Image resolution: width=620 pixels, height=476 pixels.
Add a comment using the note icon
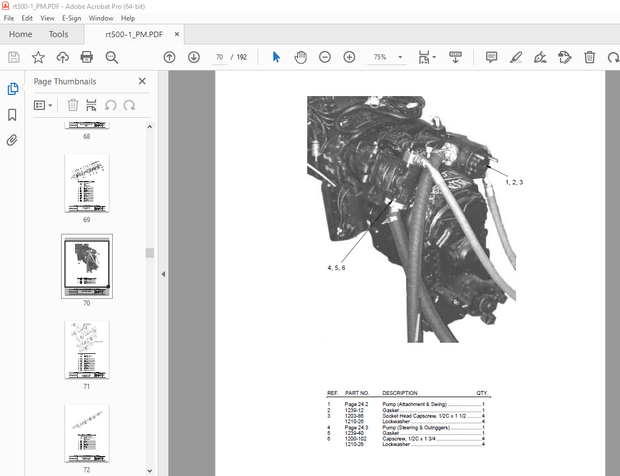(x=491, y=57)
